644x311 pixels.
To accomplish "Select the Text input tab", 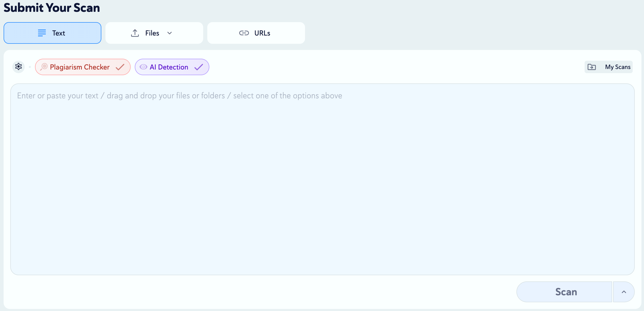I will (x=52, y=33).
